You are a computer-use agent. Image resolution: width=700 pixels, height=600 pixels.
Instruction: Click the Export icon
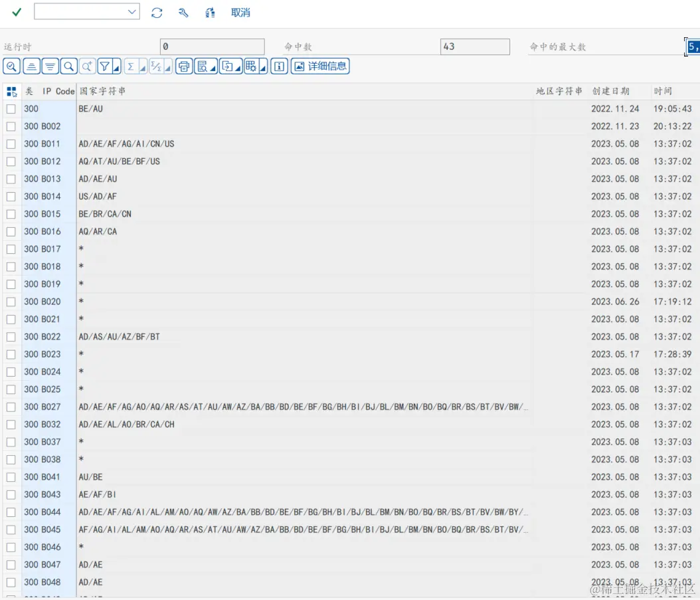(228, 66)
